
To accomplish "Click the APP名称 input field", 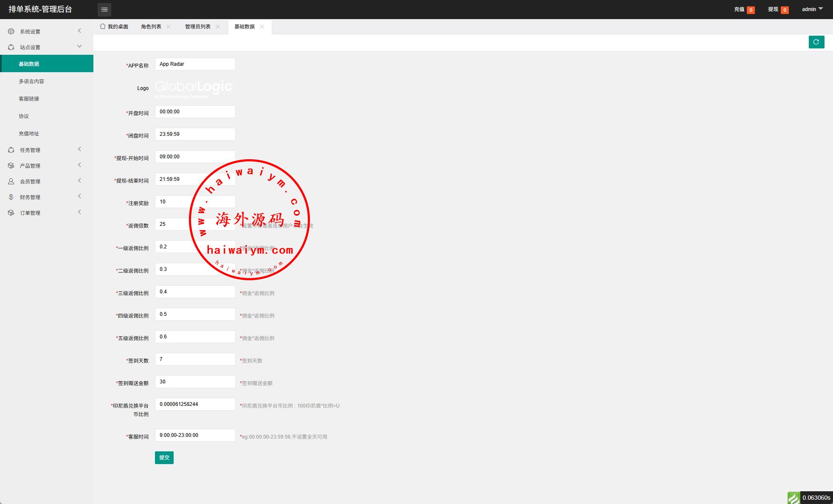I will tap(195, 64).
